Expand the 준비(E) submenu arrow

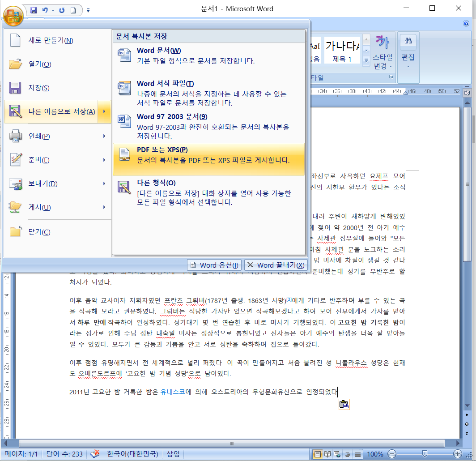[104, 160]
